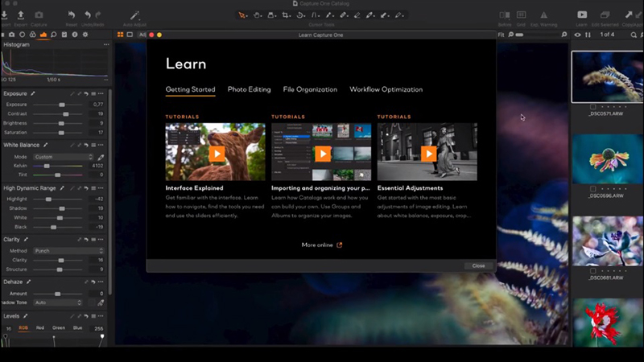Select the Rotate cursor tool
The image size is (644, 362).
click(300, 15)
